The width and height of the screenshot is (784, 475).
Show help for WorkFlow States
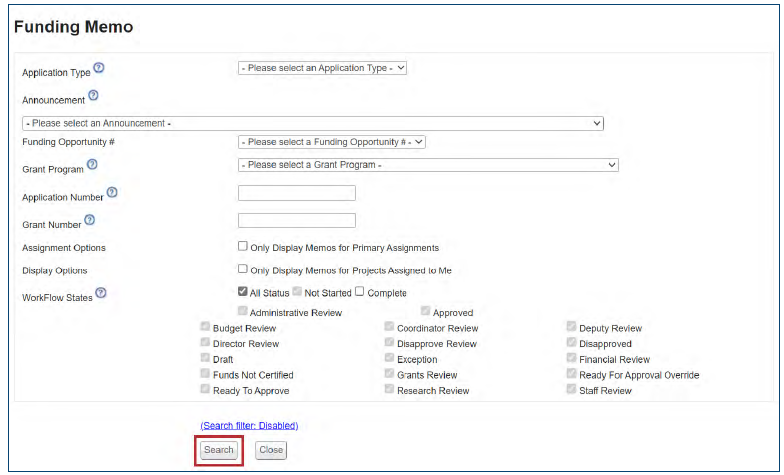coord(101,293)
